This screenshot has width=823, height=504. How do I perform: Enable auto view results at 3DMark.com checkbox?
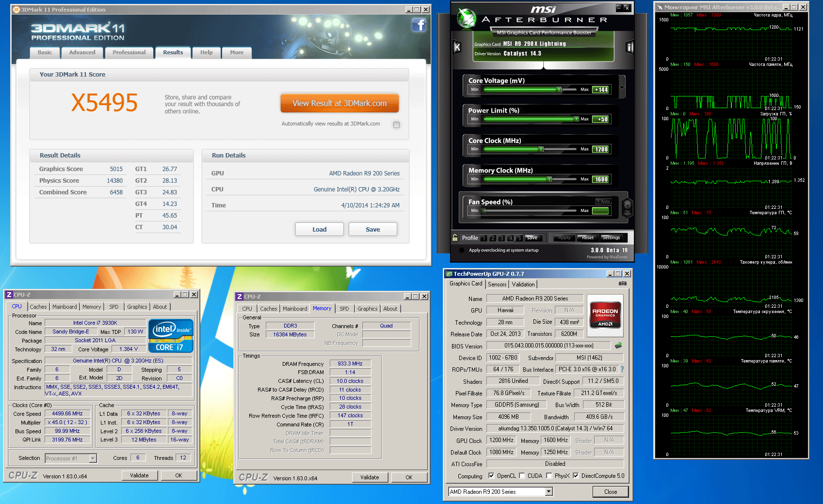click(397, 125)
